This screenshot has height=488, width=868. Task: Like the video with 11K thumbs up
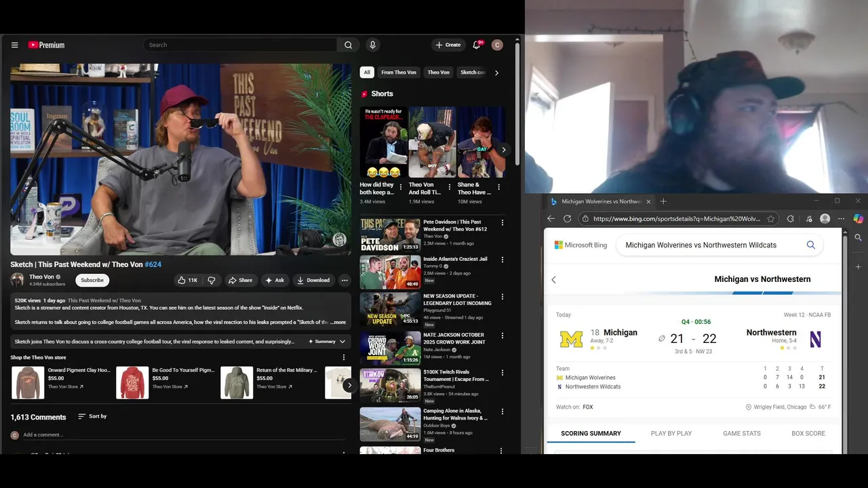[187, 280]
